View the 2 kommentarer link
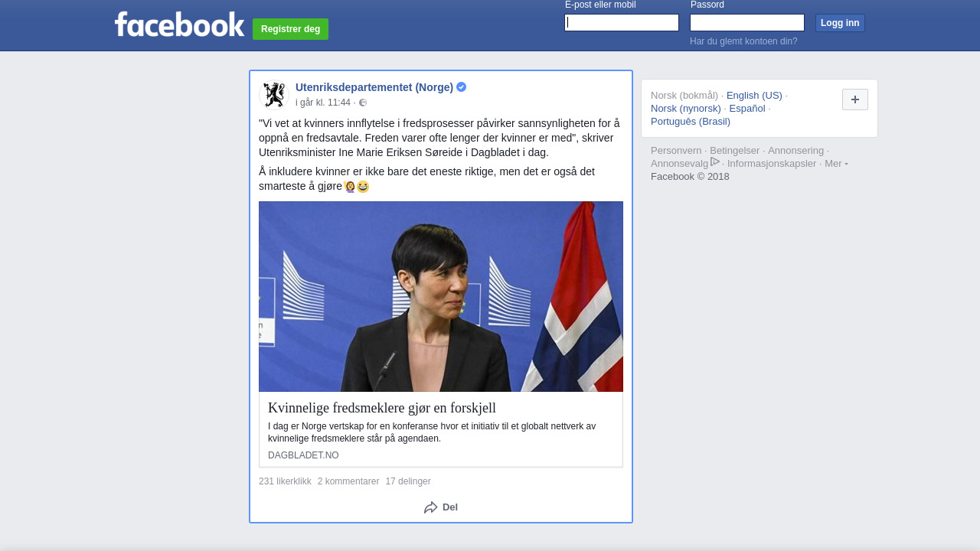The image size is (980, 551). [x=348, y=481]
